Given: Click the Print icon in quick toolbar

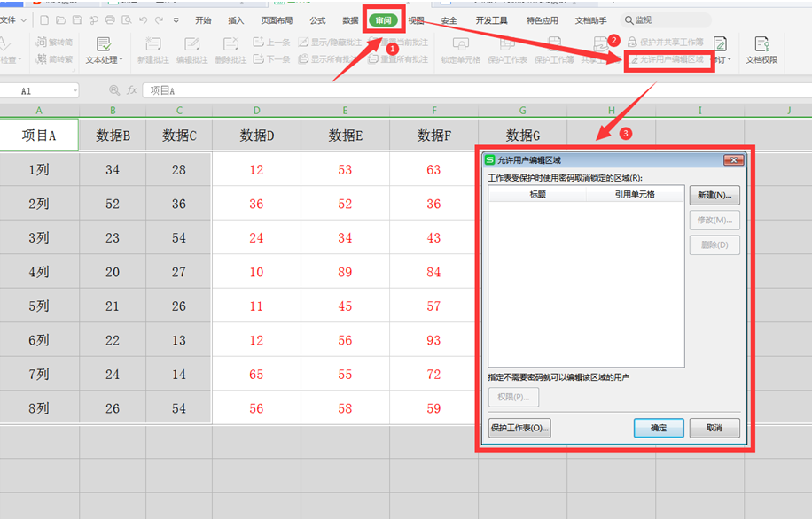Looking at the screenshot, I should tap(110, 20).
